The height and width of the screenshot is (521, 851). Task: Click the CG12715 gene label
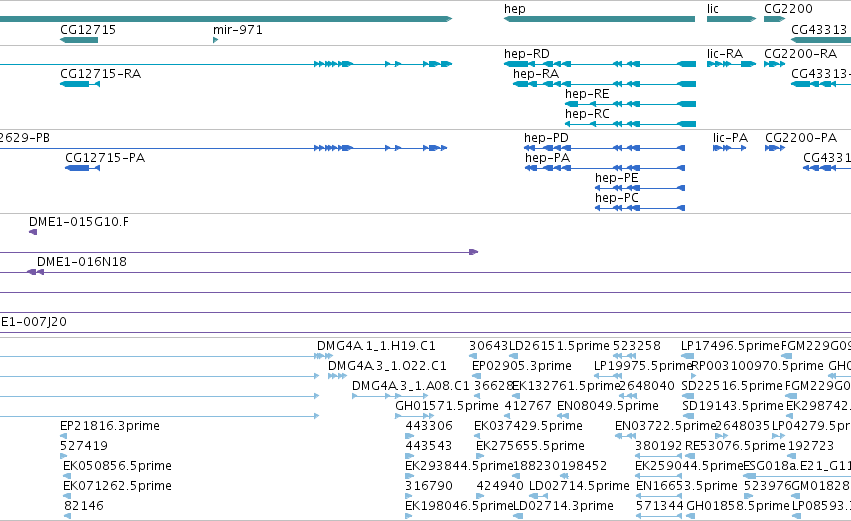click(88, 29)
